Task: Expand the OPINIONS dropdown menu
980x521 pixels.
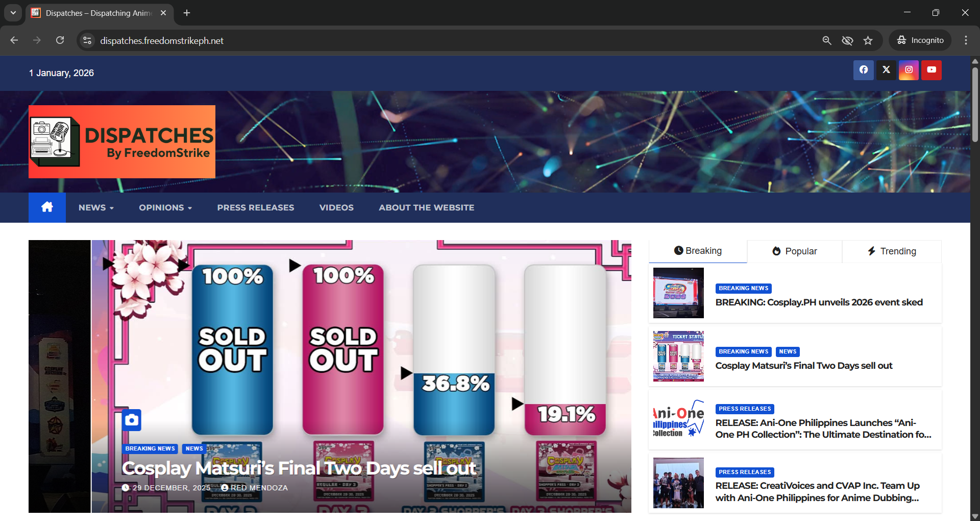Action: pyautogui.click(x=165, y=207)
